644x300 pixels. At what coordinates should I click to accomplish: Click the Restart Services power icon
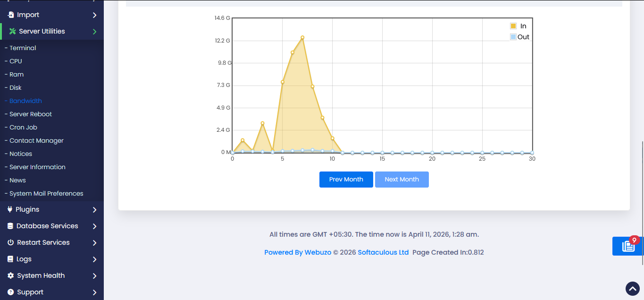10,242
